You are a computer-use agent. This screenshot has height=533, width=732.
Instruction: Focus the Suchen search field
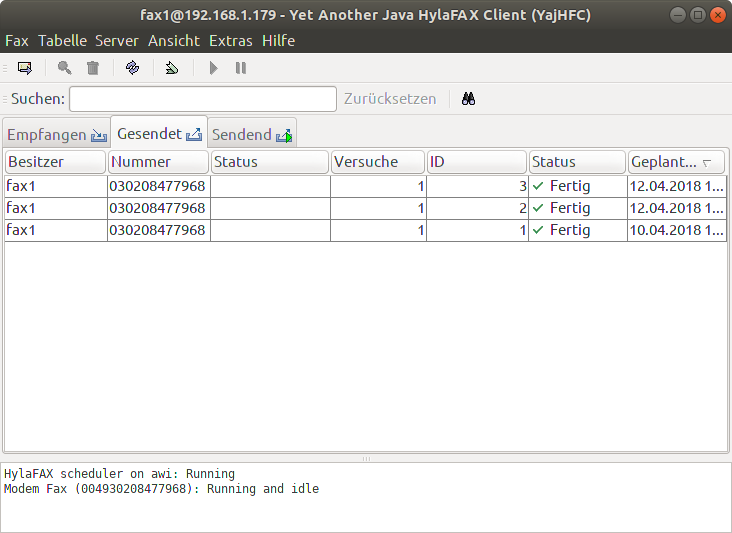203,99
